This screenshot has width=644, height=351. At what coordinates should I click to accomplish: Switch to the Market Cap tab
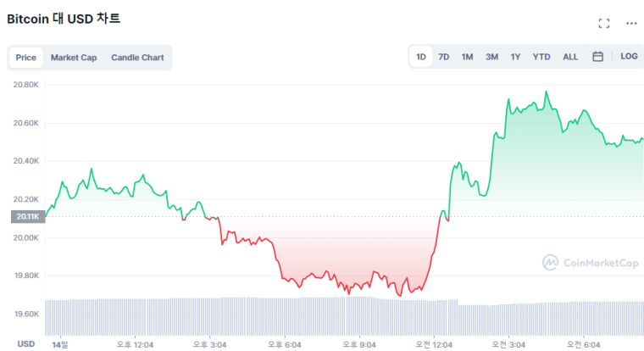[74, 58]
